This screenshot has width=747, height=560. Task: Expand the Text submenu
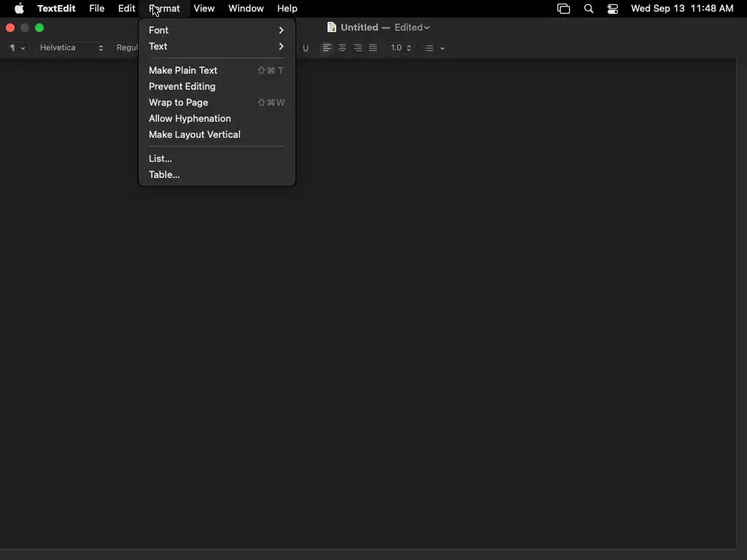click(217, 46)
